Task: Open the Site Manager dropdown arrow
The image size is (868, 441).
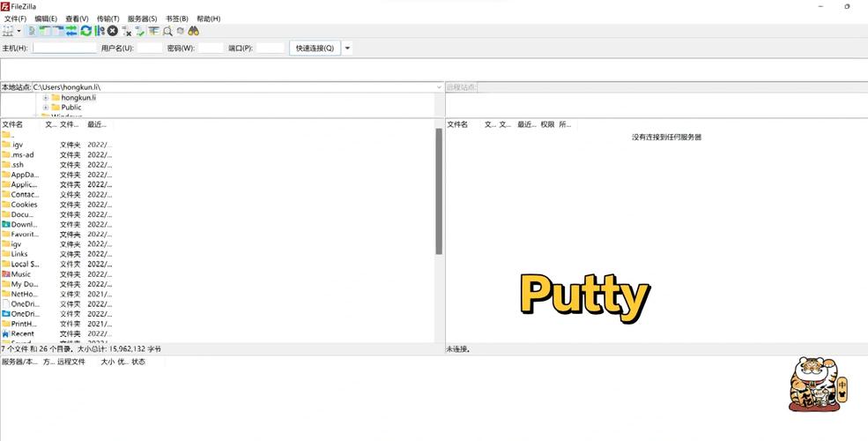Action: pyautogui.click(x=19, y=31)
